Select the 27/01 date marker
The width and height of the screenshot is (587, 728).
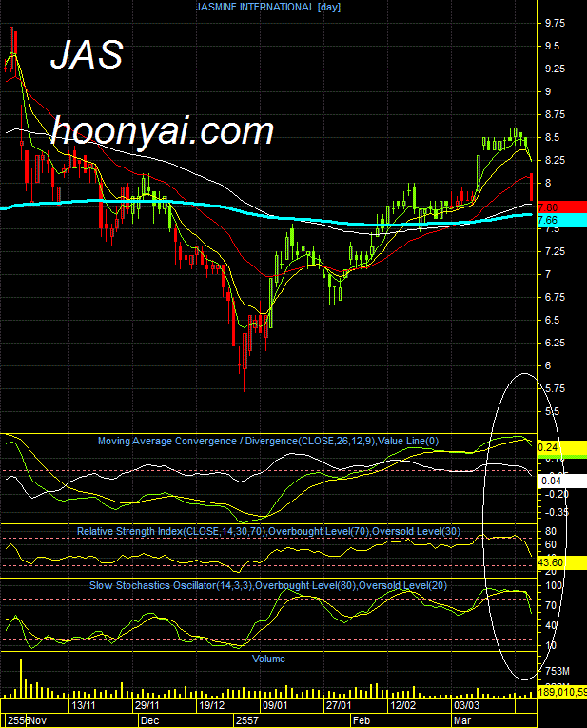coord(339,706)
